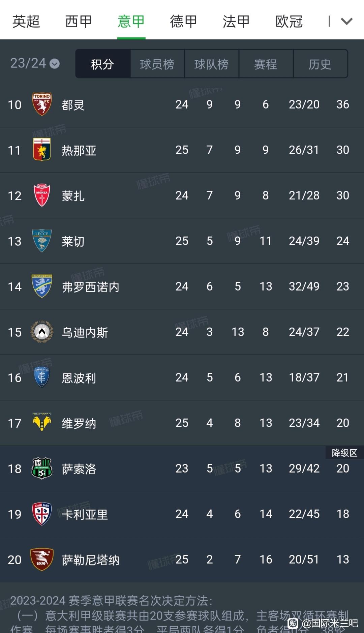Viewport: 364px width, 633px height.
Task: Tap the Salernitana club crest
Action: (x=42, y=560)
